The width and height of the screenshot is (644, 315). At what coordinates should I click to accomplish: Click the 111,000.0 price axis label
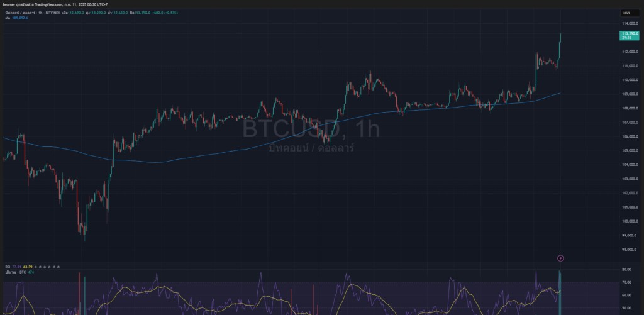(630, 66)
